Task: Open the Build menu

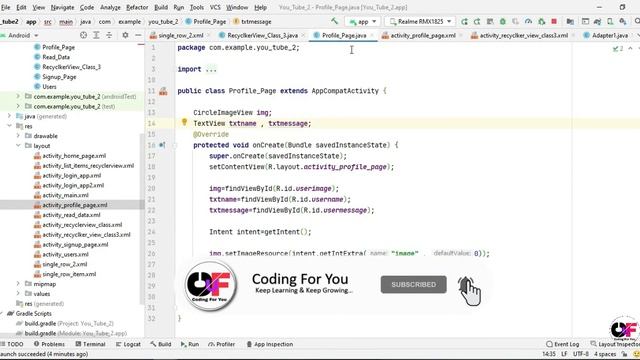Action: (x=161, y=7)
